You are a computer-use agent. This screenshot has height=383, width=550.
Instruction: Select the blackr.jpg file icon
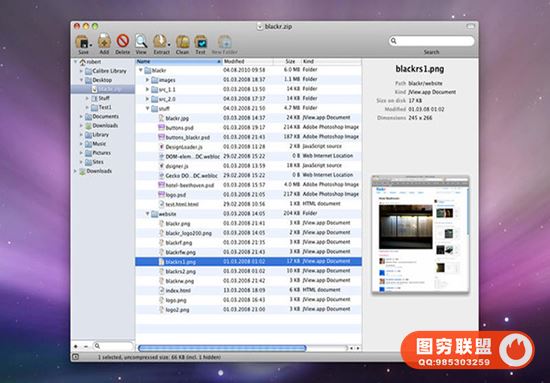click(x=161, y=118)
